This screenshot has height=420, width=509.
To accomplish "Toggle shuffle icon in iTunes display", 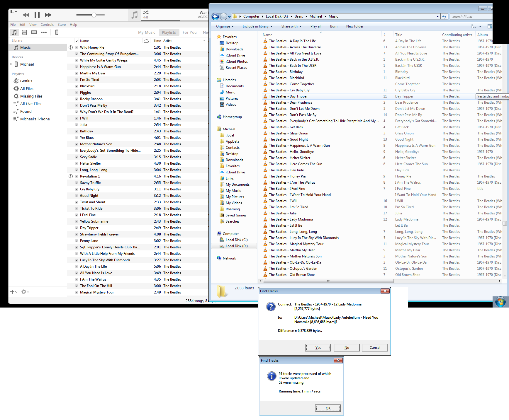I will [x=146, y=12].
